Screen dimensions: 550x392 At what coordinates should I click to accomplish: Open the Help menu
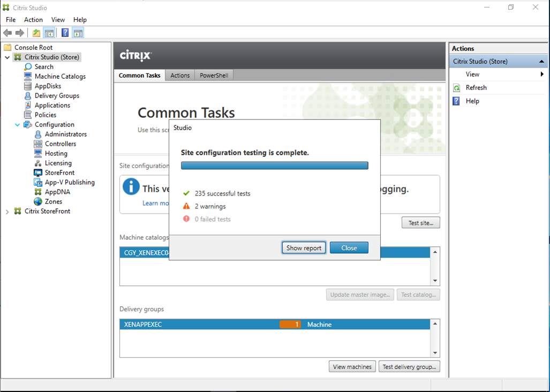(80, 20)
